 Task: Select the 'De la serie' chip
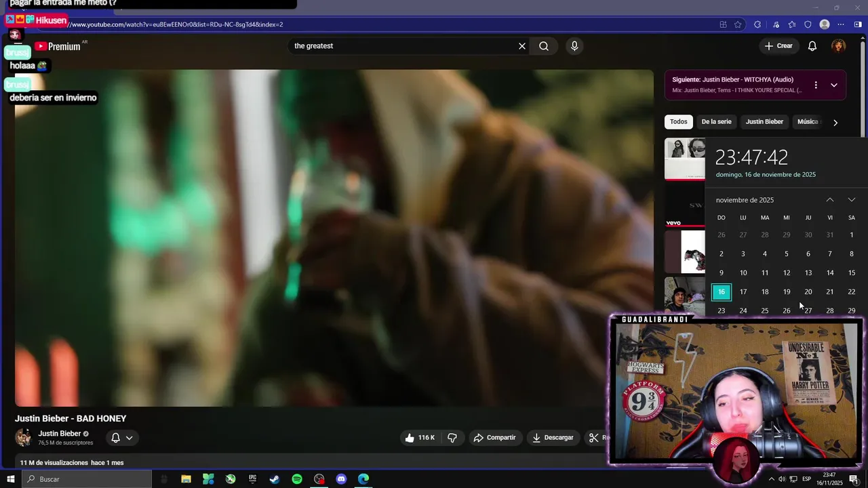(716, 122)
